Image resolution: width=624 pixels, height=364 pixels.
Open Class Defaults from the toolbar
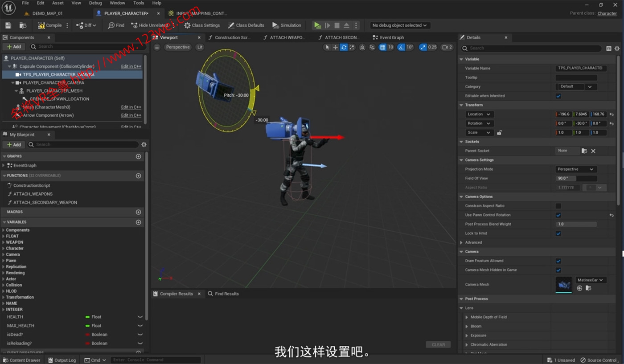246,25
